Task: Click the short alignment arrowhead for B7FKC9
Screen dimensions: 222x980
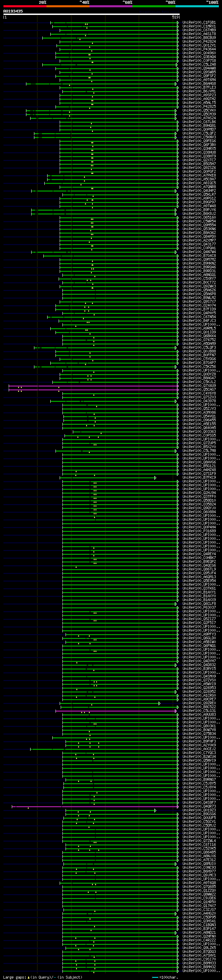Action: 155,477
